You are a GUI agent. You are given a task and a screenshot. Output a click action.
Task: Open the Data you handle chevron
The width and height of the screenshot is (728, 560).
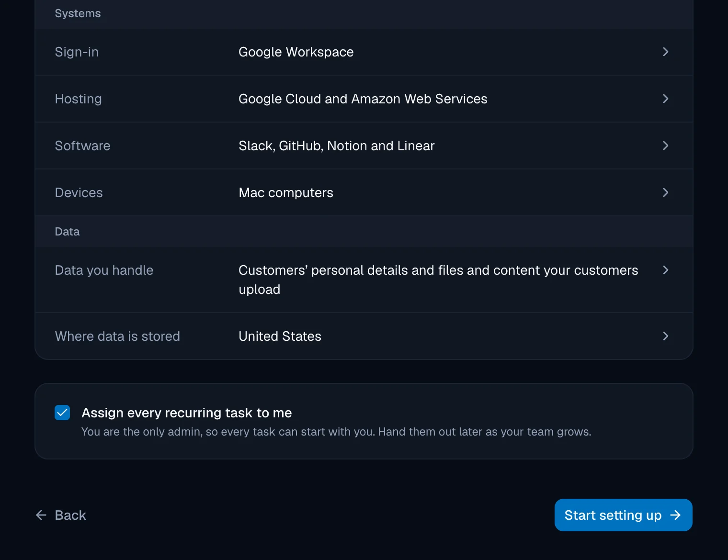tap(665, 270)
